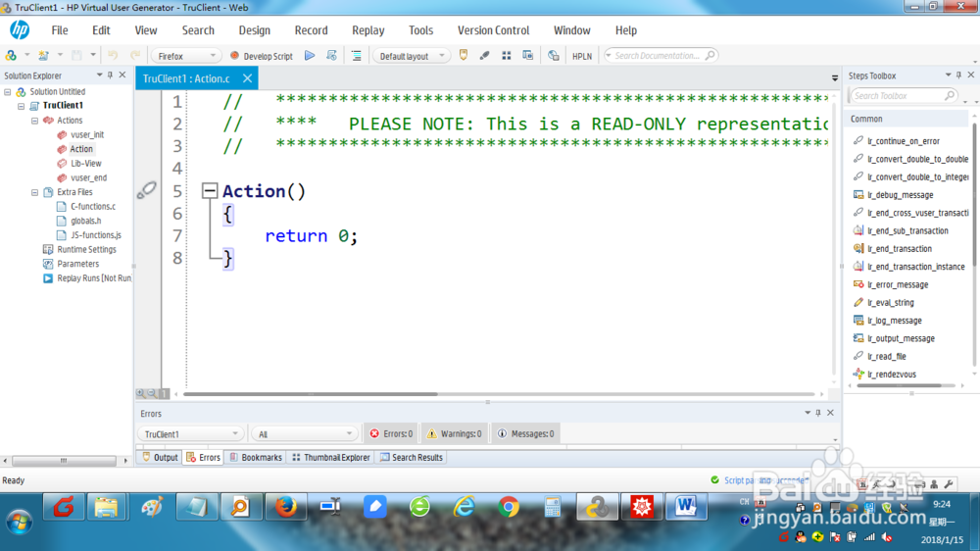
Task: Open Firefox from the taskbar
Action: pyautogui.click(x=286, y=507)
